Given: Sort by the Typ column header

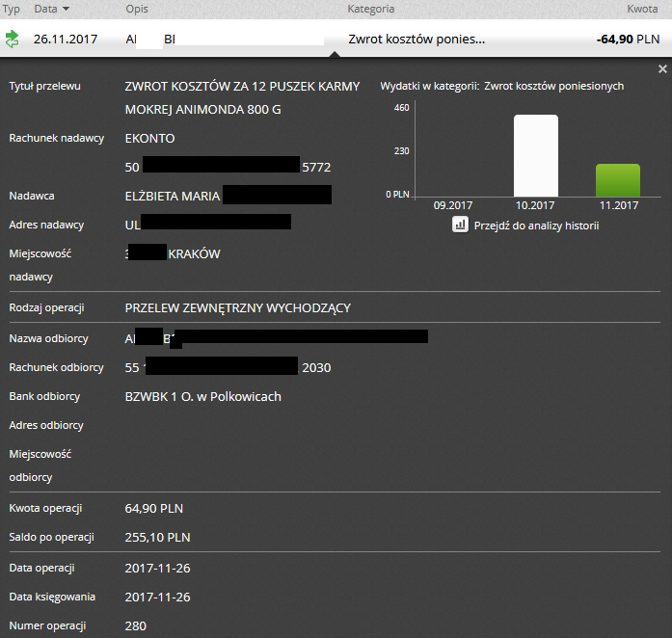Looking at the screenshot, I should coord(12,9).
